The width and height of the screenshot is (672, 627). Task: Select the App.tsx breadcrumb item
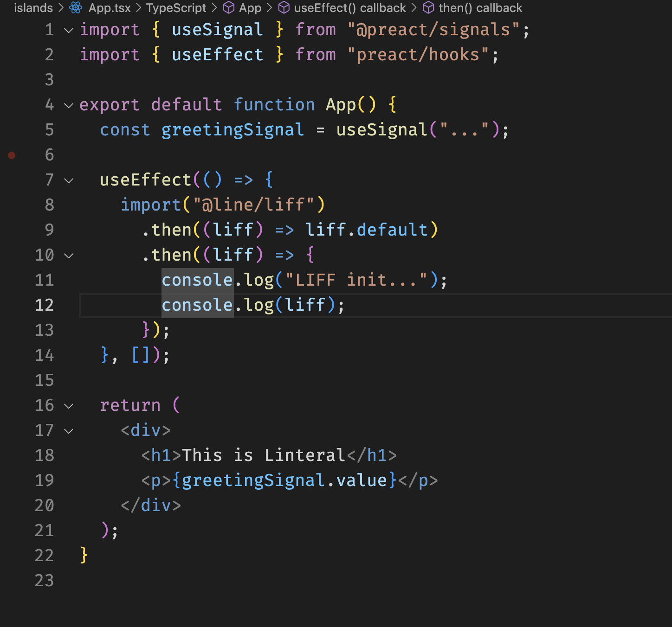click(110, 8)
